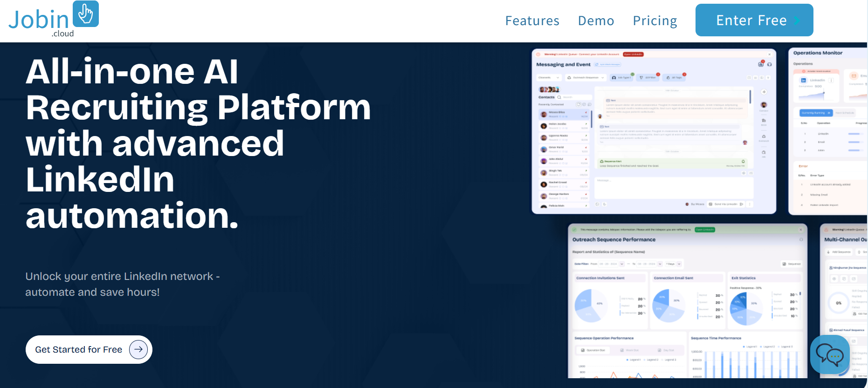
Task: Go to the Pricing page
Action: pyautogui.click(x=655, y=20)
